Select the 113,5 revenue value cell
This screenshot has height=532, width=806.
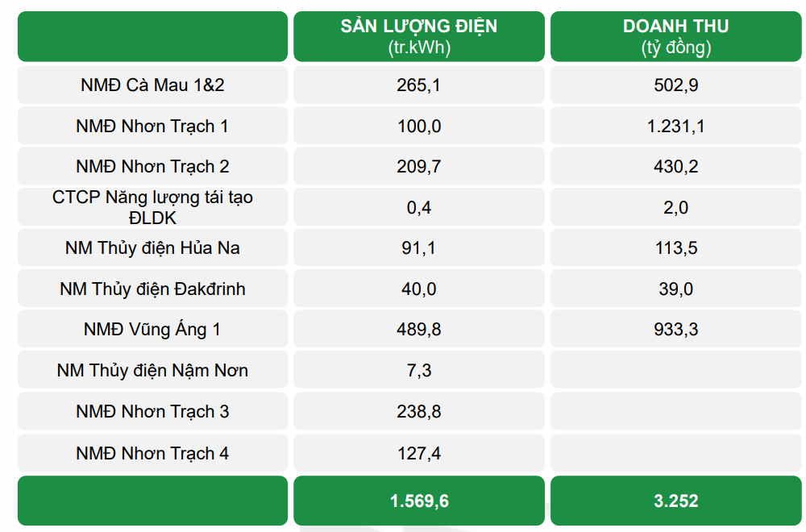pos(676,248)
